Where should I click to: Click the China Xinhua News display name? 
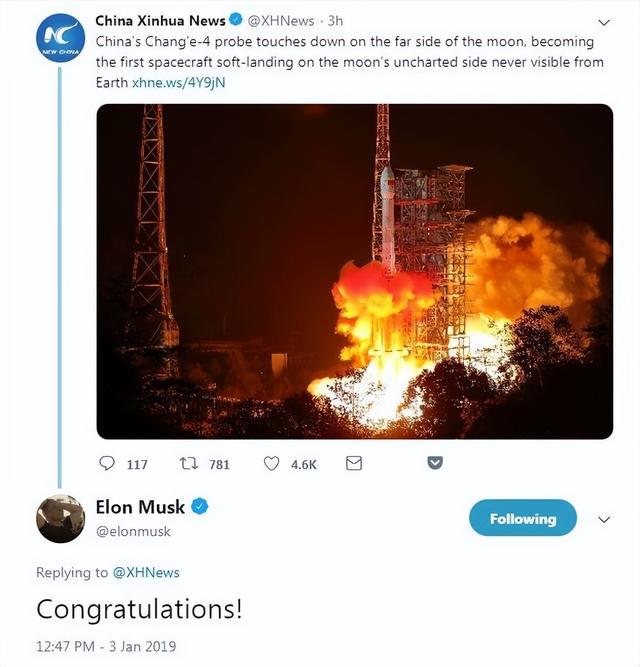click(x=160, y=20)
